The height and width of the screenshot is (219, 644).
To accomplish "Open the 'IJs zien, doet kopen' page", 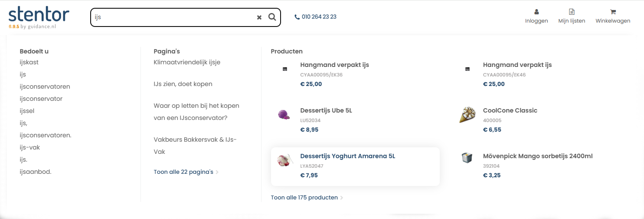I will (183, 84).
